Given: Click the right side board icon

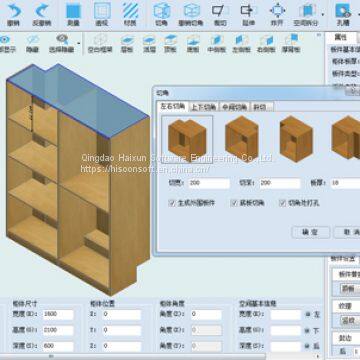Looking at the screenshot, I should [266, 40].
